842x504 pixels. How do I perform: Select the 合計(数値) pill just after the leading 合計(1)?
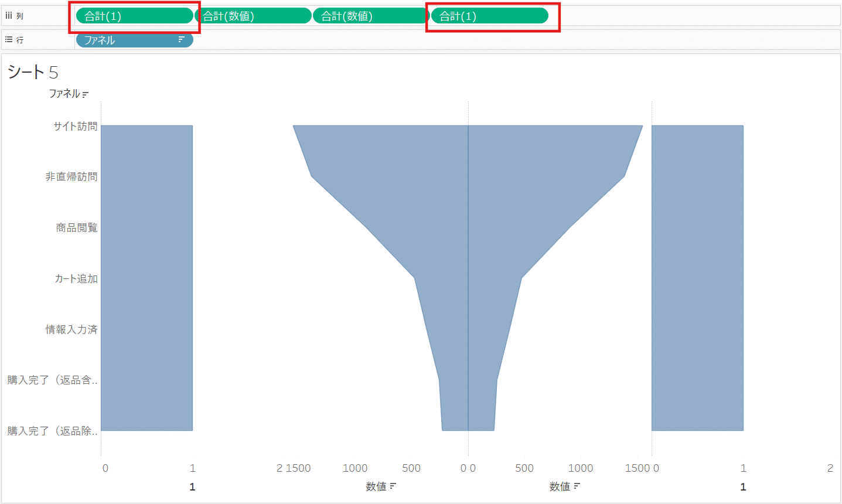253,16
